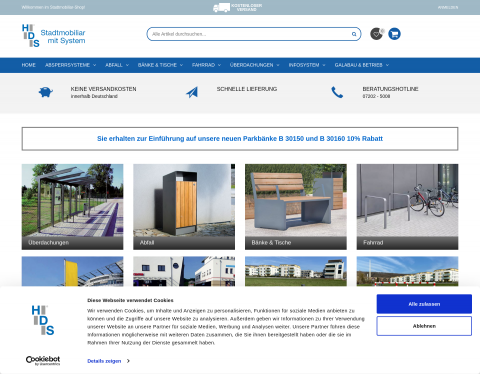Image resolution: width=480 pixels, height=374 pixels.
Task: Click Willkommen im Stadtmobiliar-Shop text
Action: click(53, 7)
